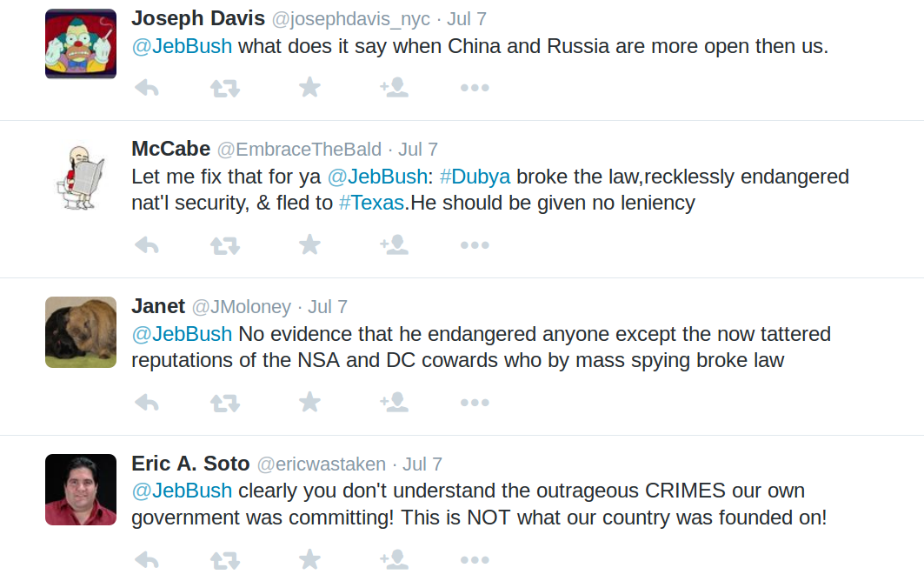Reply to Eric A. Soto's tweet
Viewport: 924px width, 581px height.
click(x=147, y=560)
